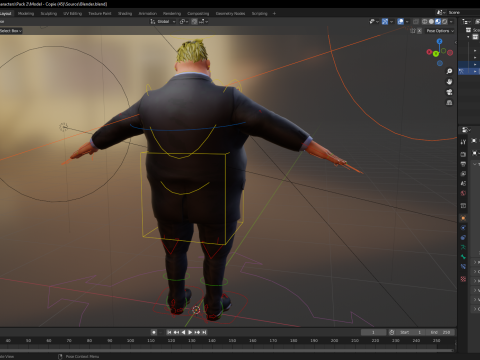Switch to Layout workspace tab
The width and height of the screenshot is (480, 360).
coord(6,13)
